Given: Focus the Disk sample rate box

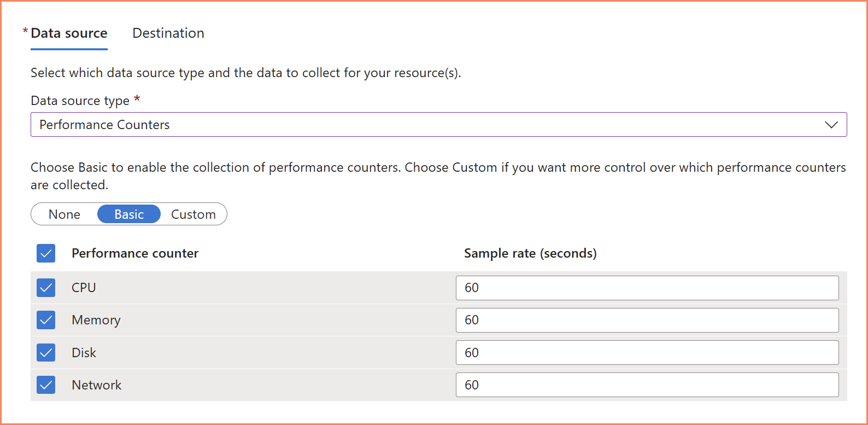Looking at the screenshot, I should click(647, 352).
